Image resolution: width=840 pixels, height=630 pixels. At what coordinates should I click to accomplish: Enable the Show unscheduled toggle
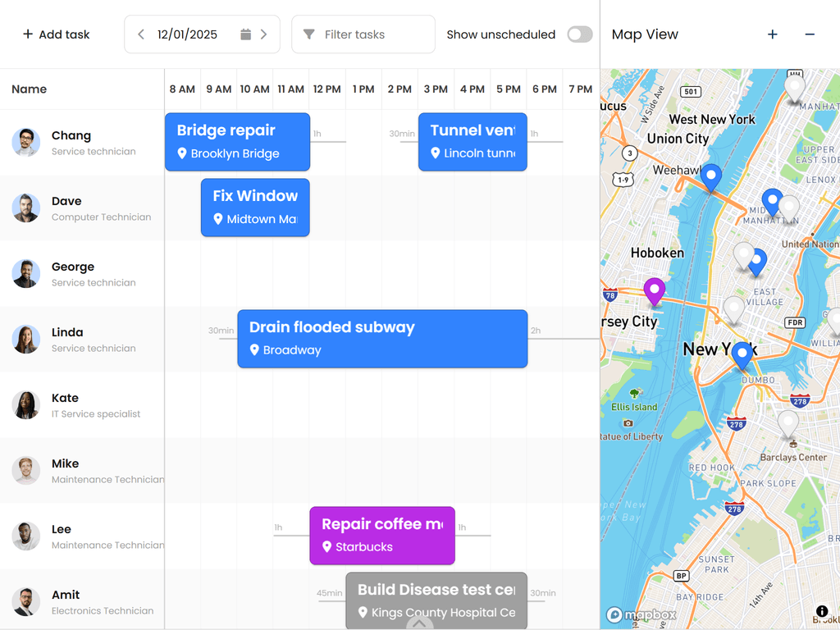pyautogui.click(x=579, y=34)
